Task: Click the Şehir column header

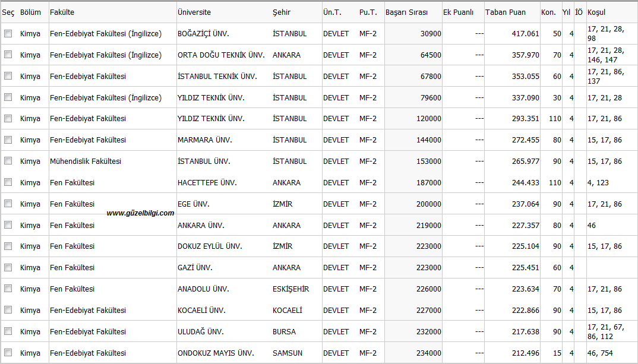Action: click(x=282, y=12)
